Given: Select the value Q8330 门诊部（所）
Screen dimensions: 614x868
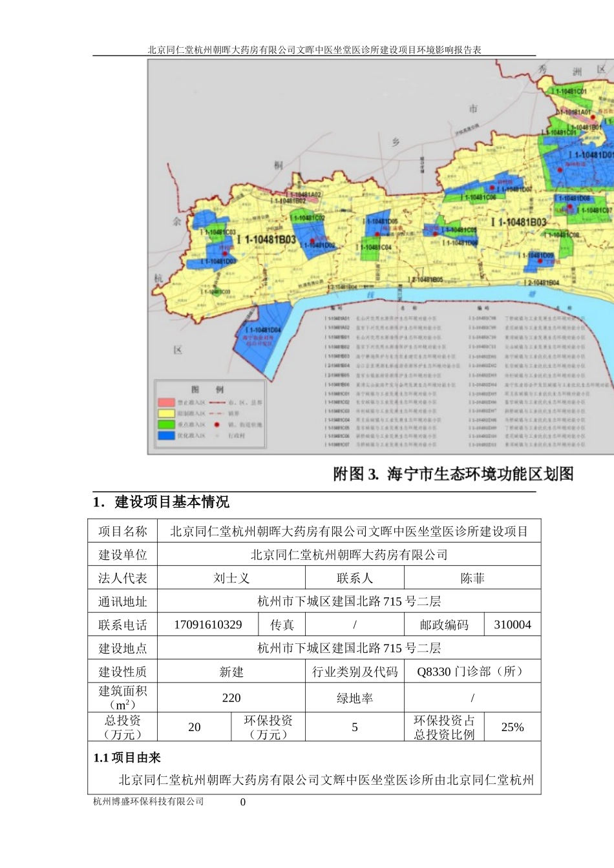Looking at the screenshot, I should 472,672.
